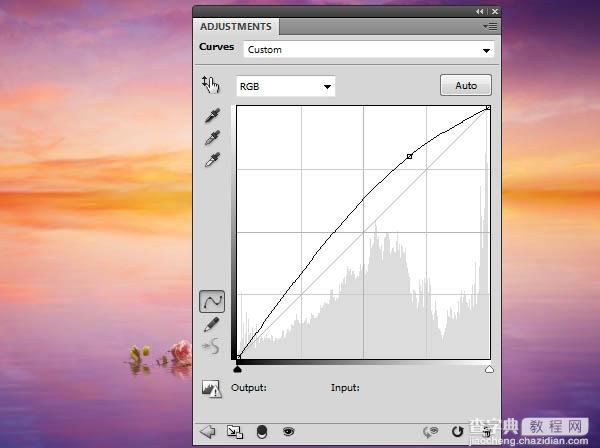
Task: Collapse panel with double-arrow icon
Action: pyautogui.click(x=480, y=11)
